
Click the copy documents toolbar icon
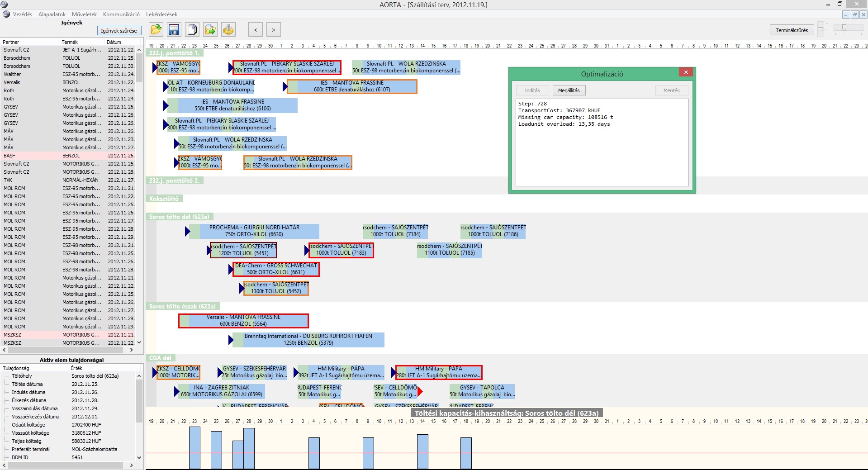coord(192,30)
